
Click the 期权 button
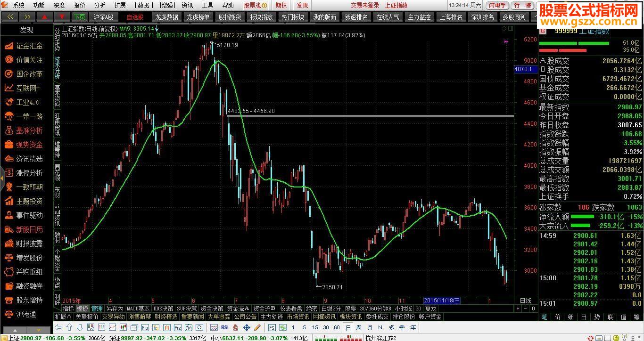pos(281,5)
